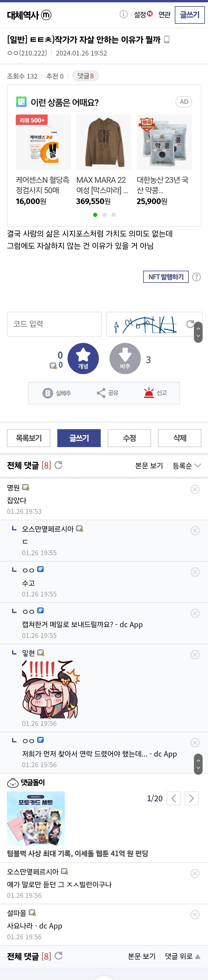Image resolution: width=208 pixels, height=980 pixels.
Task: Click the 실베추 B icon
Action: pyautogui.click(x=48, y=393)
